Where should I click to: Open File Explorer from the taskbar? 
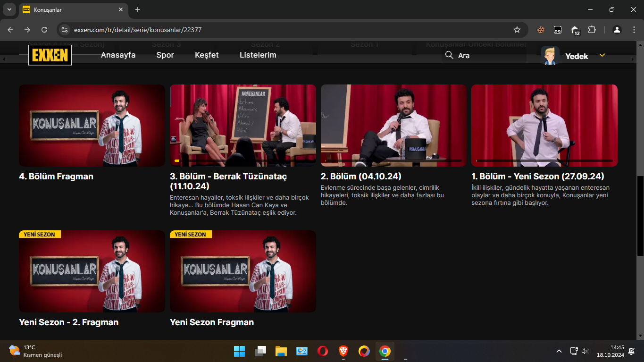point(281,351)
